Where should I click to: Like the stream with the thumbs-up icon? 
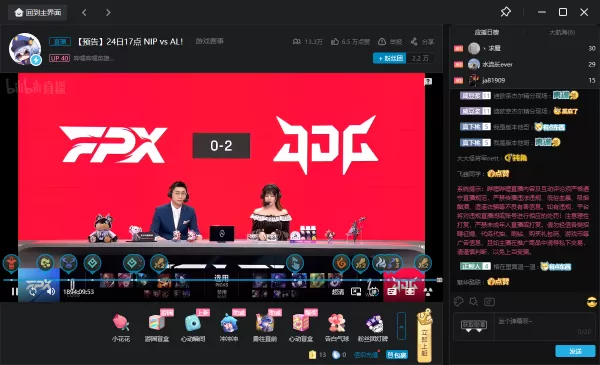pos(335,41)
